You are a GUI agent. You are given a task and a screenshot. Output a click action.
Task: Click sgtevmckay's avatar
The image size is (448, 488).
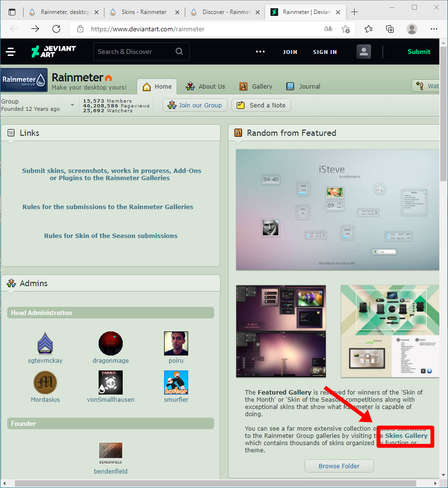[x=45, y=343]
